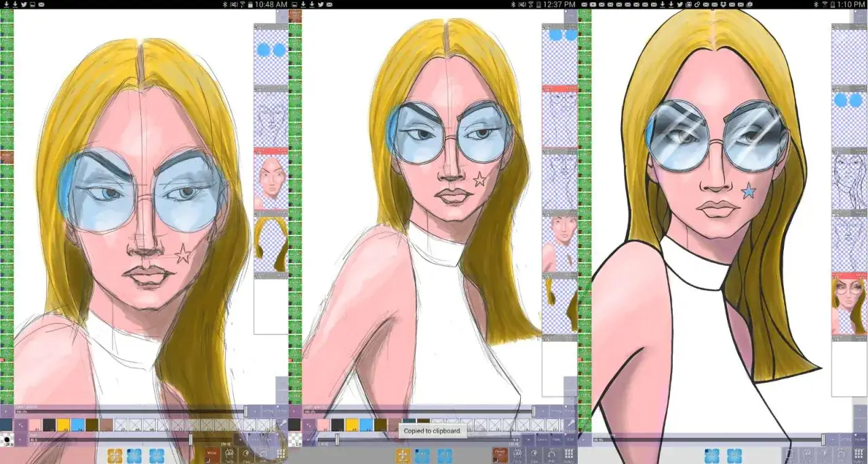Tap the brown Pencil tool button in middle panel
The image size is (868, 464).
click(x=500, y=455)
